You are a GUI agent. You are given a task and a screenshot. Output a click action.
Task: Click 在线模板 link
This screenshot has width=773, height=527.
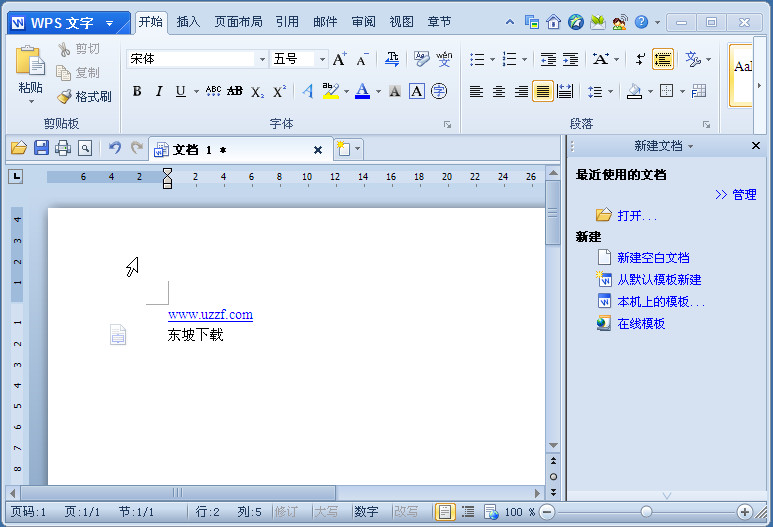(641, 324)
